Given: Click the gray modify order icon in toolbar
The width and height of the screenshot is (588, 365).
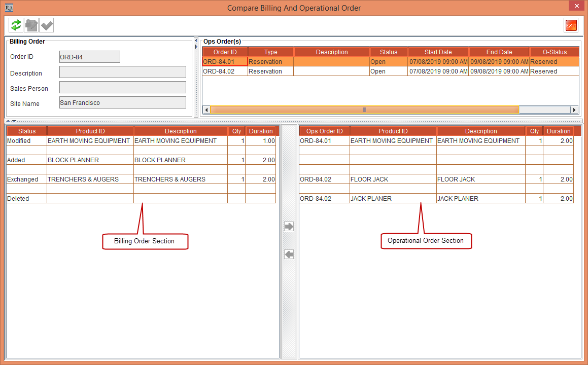Looking at the screenshot, I should tap(30, 24).
